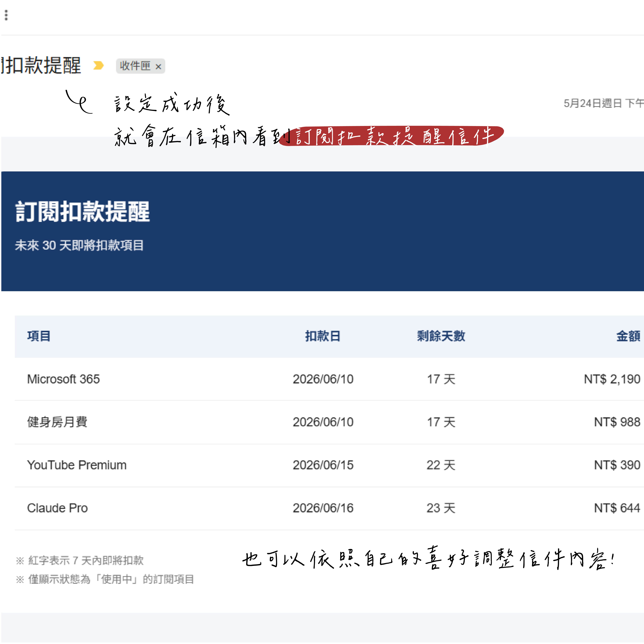Click the subtitle 未來 30 天即將扣款項目

pos(79,245)
